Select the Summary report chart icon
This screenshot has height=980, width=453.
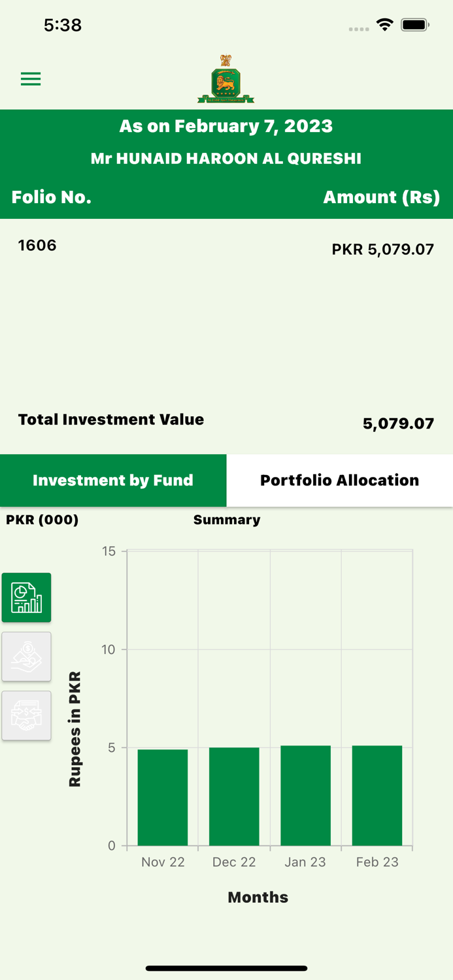click(x=26, y=596)
